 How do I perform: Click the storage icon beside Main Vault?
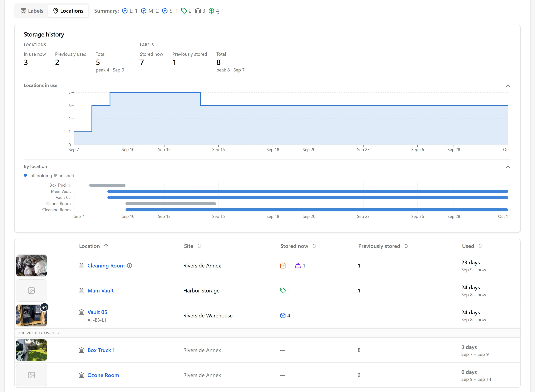[81, 290]
